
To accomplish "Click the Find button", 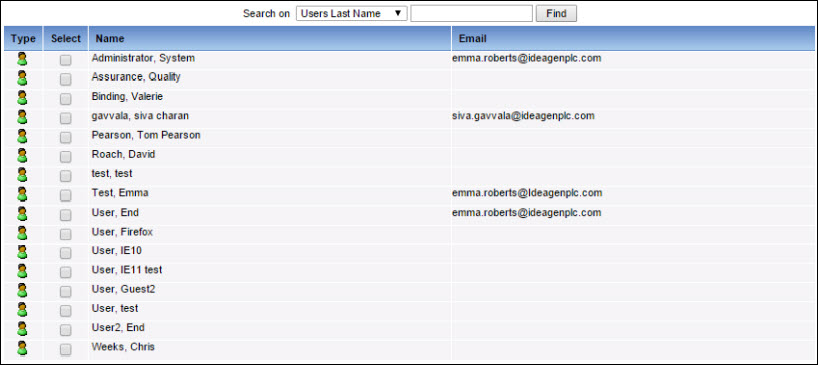I will (556, 14).
